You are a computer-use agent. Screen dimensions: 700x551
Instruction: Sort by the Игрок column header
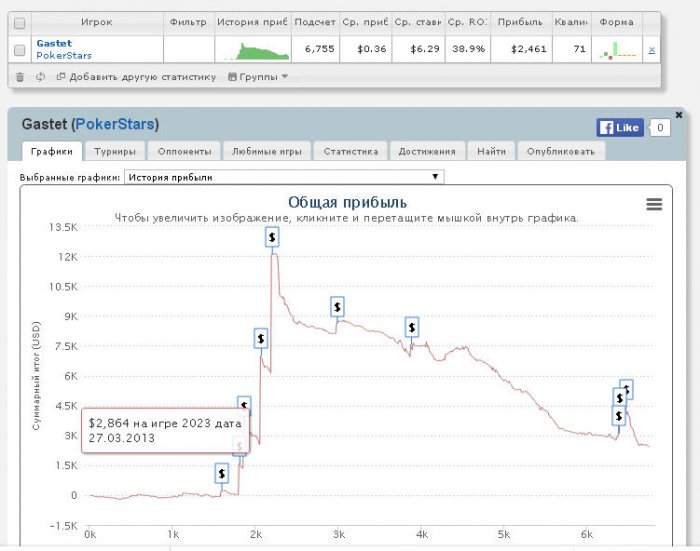pos(97,22)
